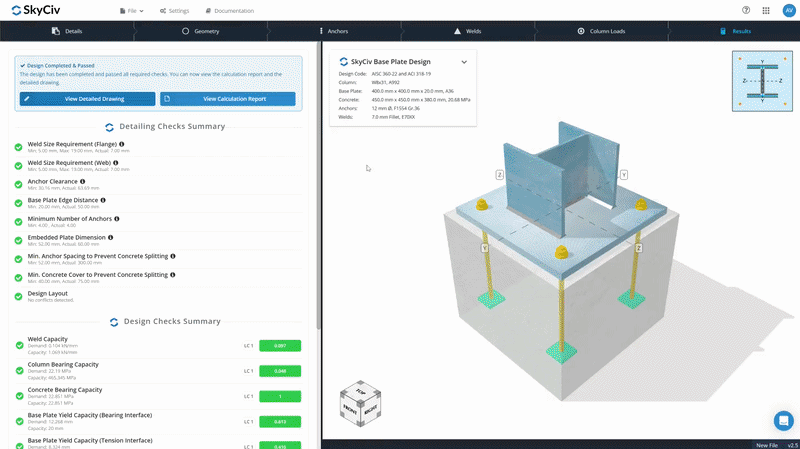800x449 pixels.
Task: Select the Design Layout check row
Action: pos(158,296)
